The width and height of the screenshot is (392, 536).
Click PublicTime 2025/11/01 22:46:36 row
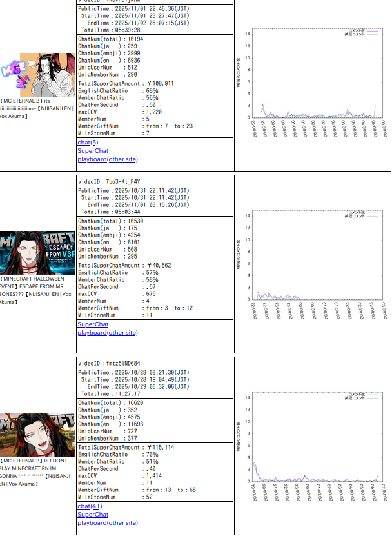pyautogui.click(x=133, y=9)
